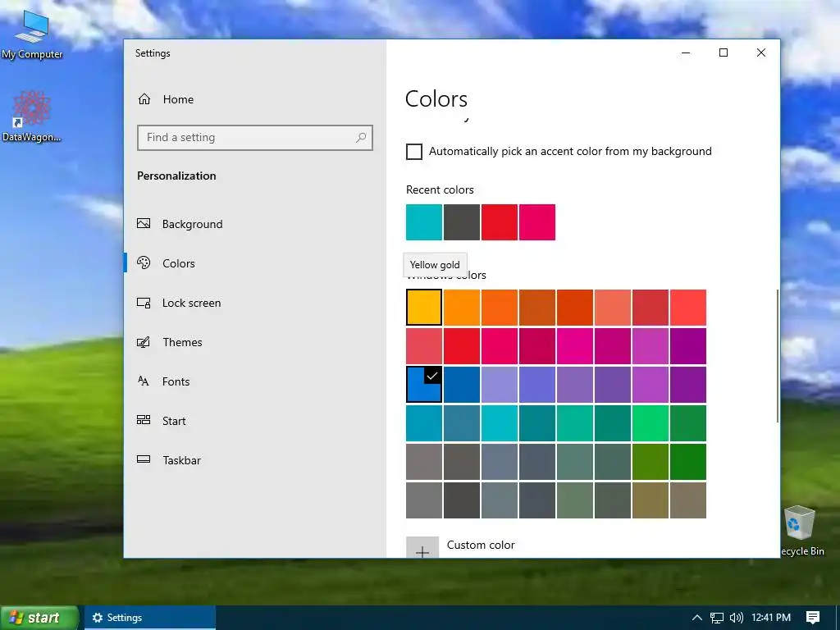Viewport: 840px width, 630px height.
Task: Pick the pink recent color swatch
Action: coord(537,222)
